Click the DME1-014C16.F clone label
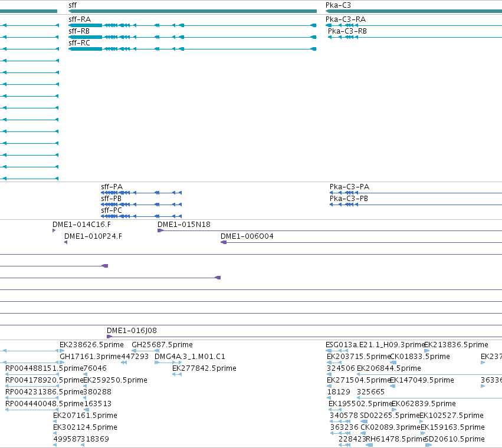The height and width of the screenshot is (448, 502). [x=81, y=225]
